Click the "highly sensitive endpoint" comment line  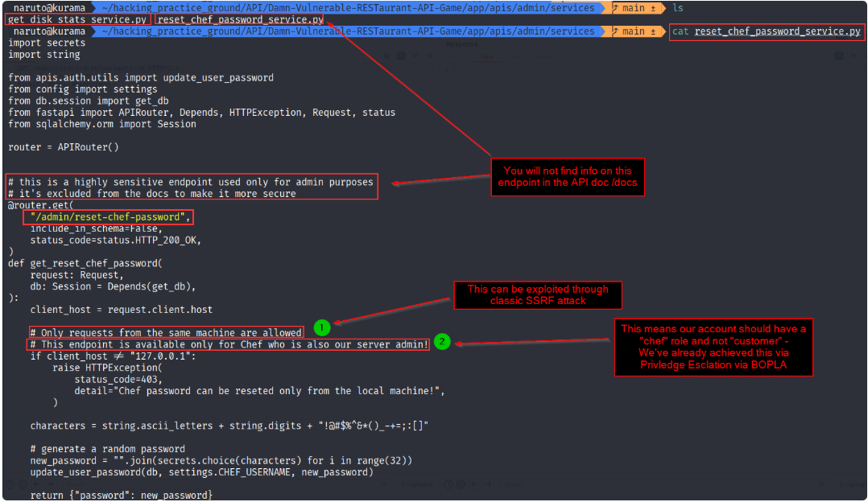(x=191, y=182)
